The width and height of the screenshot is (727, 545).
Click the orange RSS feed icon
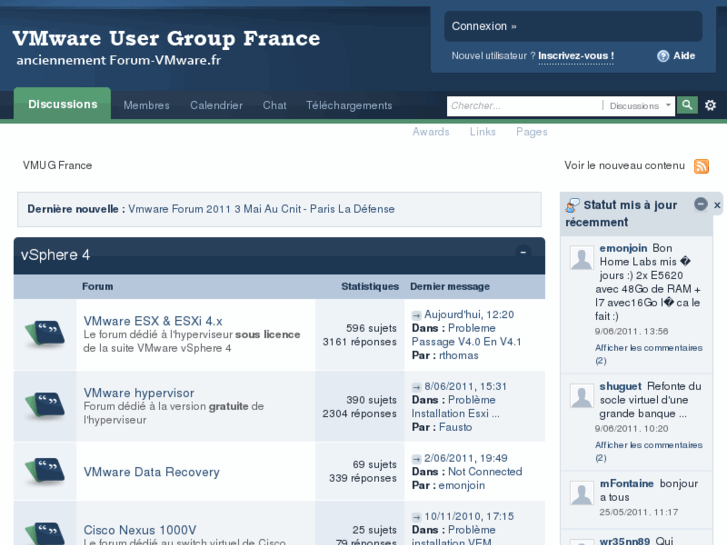pyautogui.click(x=701, y=166)
